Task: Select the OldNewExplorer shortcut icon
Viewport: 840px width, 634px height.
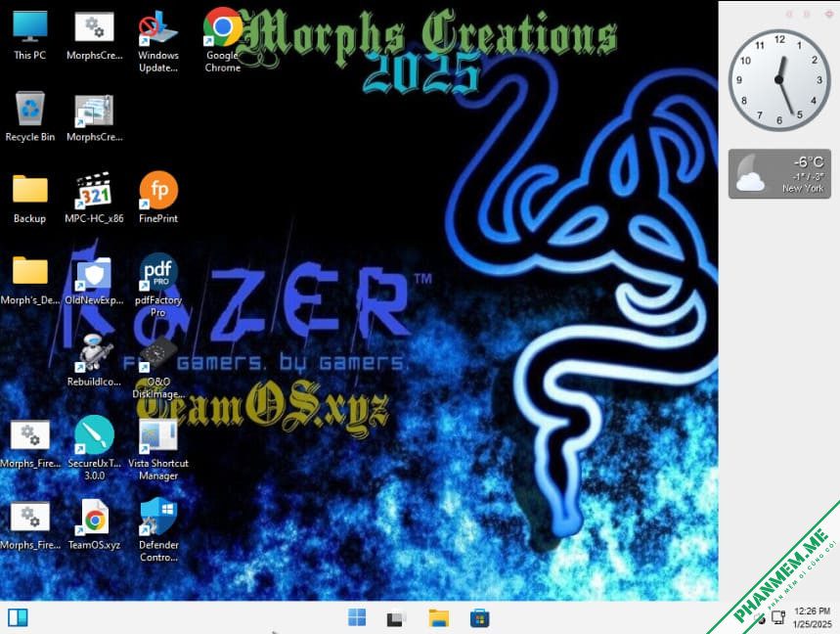Action: click(94, 281)
